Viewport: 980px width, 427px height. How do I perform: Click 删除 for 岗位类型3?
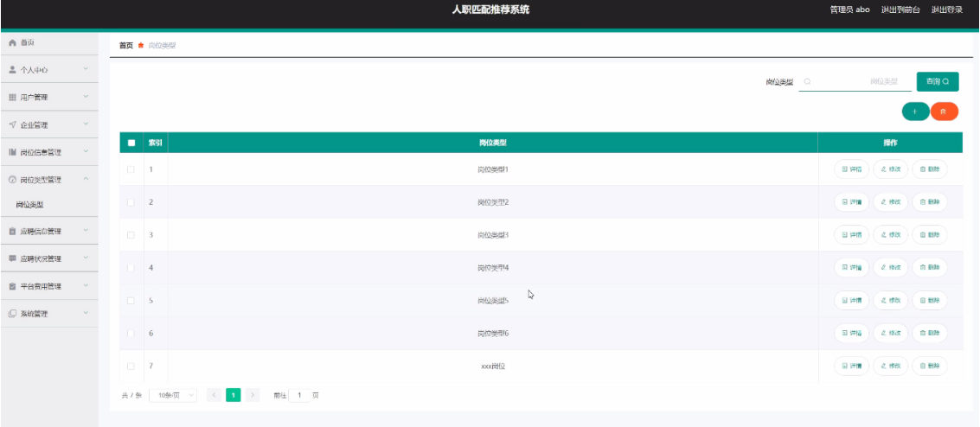(930, 235)
